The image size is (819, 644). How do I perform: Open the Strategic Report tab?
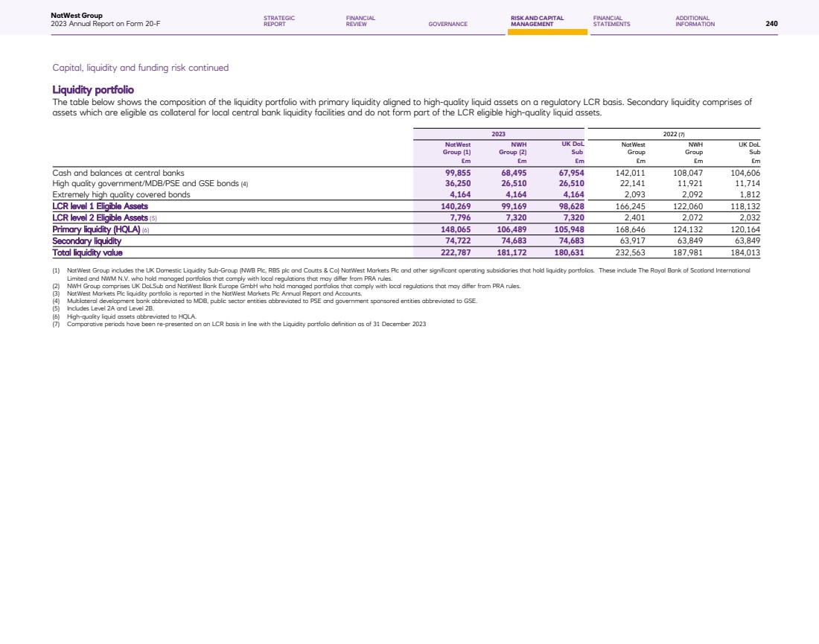[279, 21]
